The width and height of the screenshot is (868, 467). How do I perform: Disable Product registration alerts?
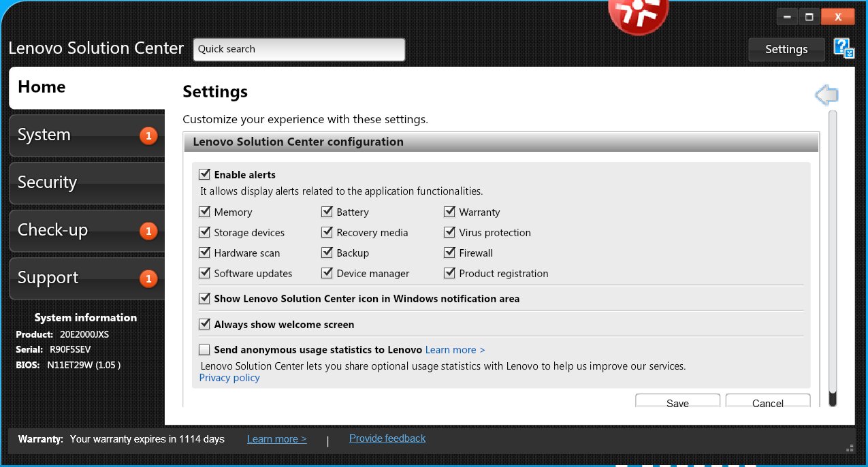tap(449, 273)
